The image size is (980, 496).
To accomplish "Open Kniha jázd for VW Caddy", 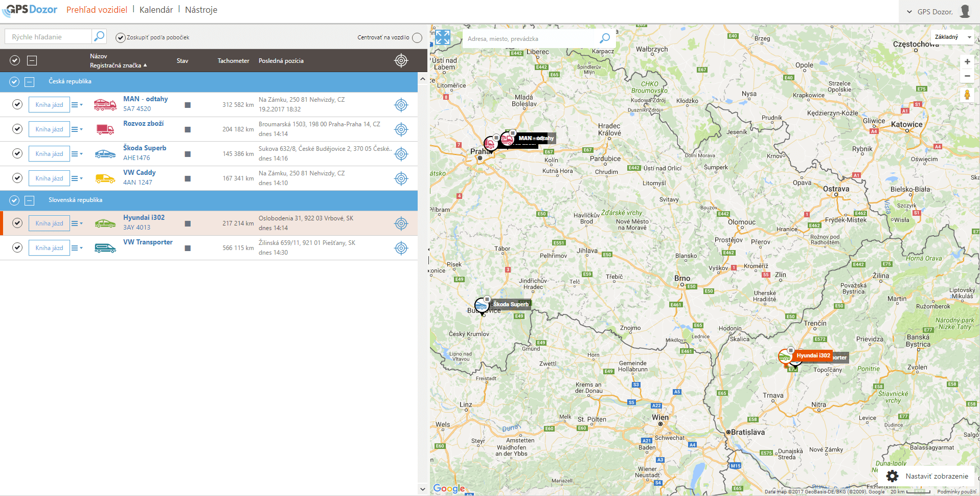I will 49,178.
